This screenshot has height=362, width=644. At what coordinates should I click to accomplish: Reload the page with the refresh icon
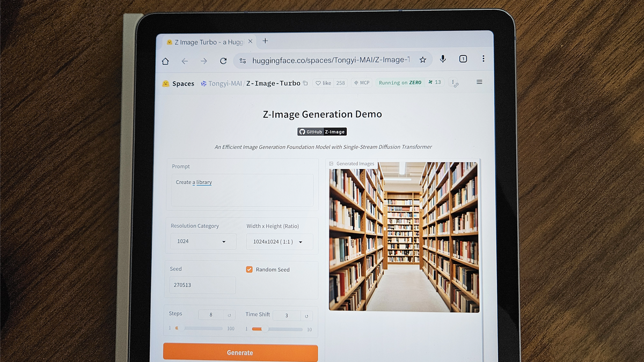point(223,61)
